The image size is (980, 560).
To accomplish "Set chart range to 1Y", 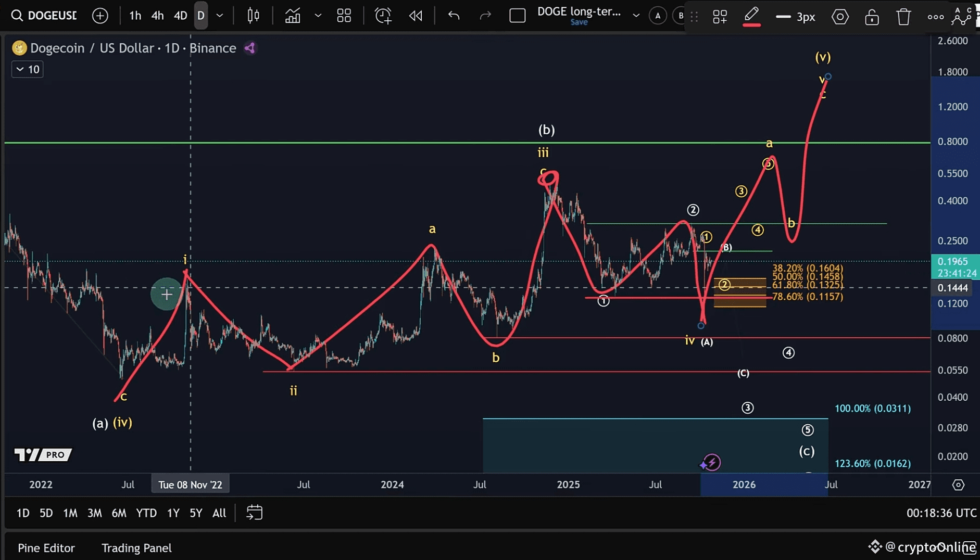I will (x=173, y=513).
